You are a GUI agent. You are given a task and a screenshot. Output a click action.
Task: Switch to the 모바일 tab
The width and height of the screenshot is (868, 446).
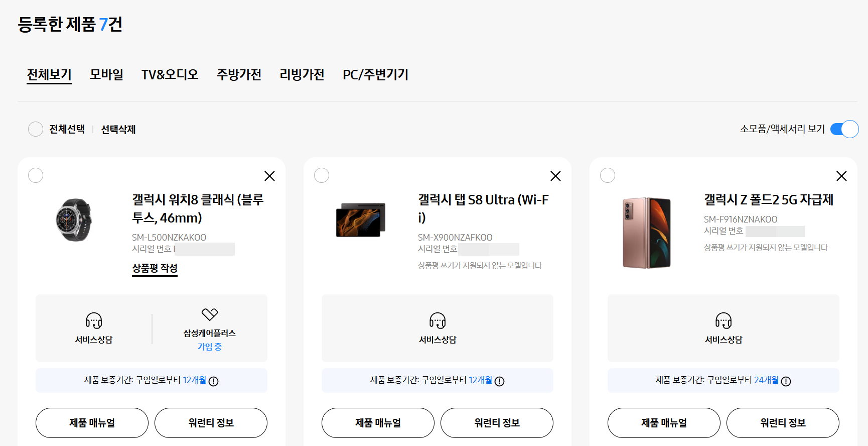[106, 75]
